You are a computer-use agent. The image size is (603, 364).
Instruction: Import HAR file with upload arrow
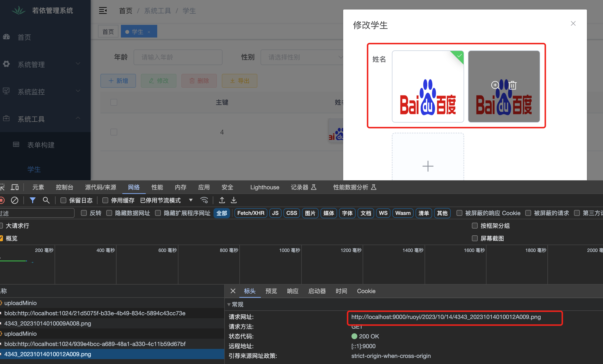pos(222,200)
